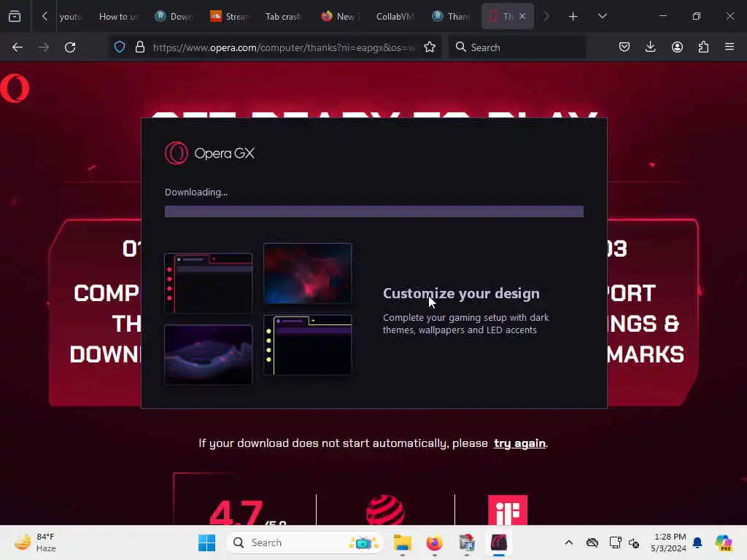Viewport: 747px width, 560px height.
Task: Switch to the 'Tab crash' tab
Action: click(x=284, y=17)
